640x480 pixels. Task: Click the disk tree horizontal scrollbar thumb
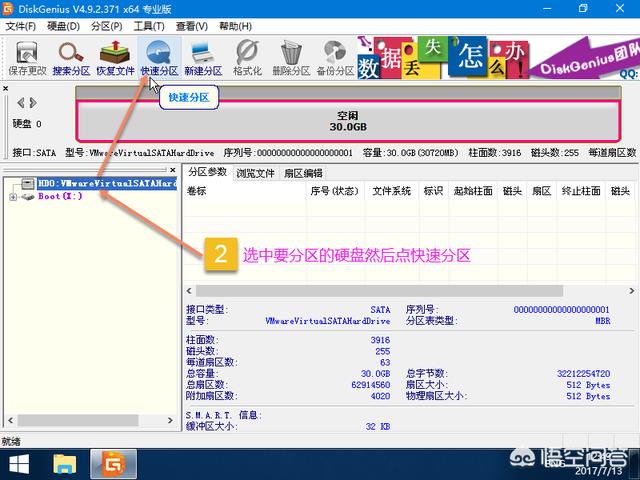[x=78, y=420]
